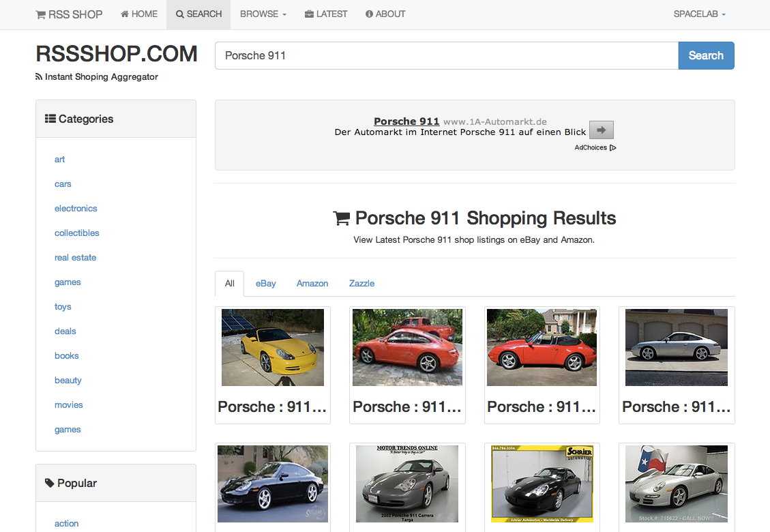The height and width of the screenshot is (532, 770).
Task: Open the toys category
Action: (x=63, y=306)
